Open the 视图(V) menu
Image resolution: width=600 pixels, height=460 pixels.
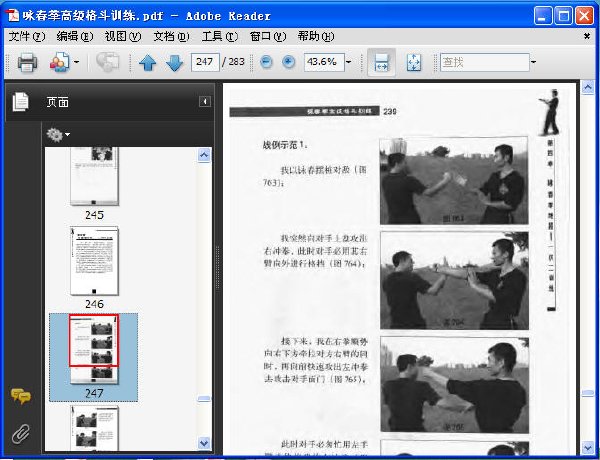pos(123,37)
